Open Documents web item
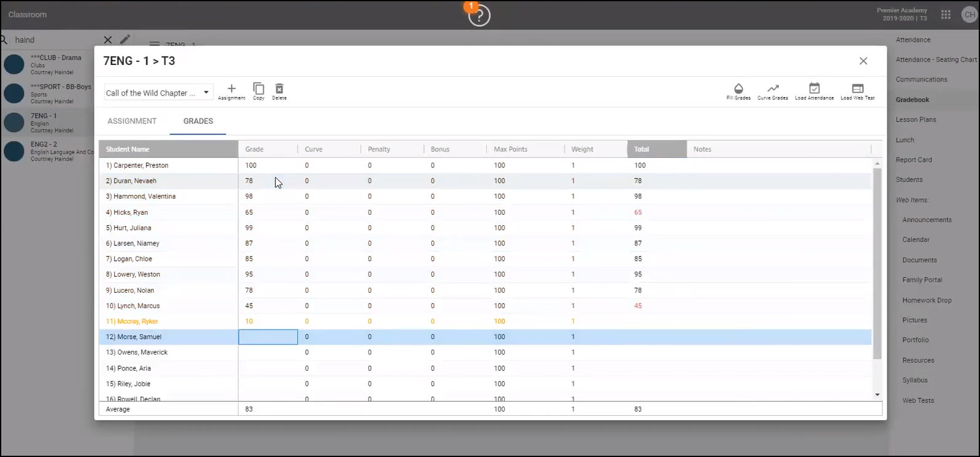Screen dimensions: 980x457 pos(919,260)
